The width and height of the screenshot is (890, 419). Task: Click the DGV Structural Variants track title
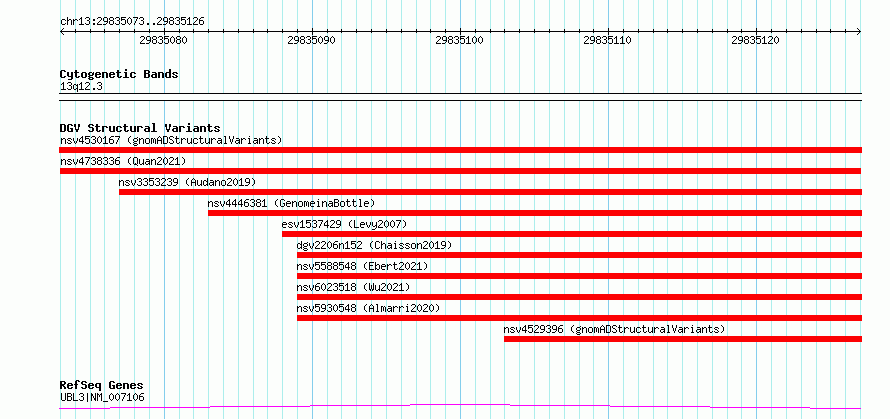coord(140,128)
